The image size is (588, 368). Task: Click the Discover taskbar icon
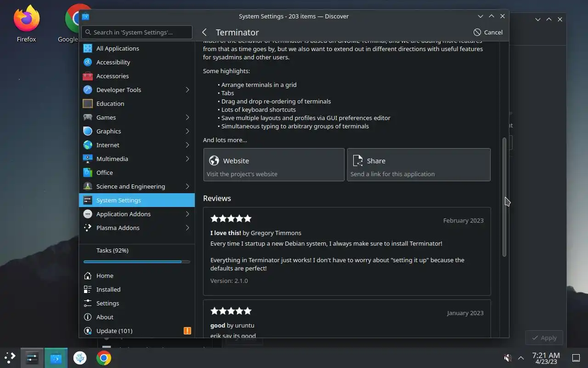click(56, 358)
